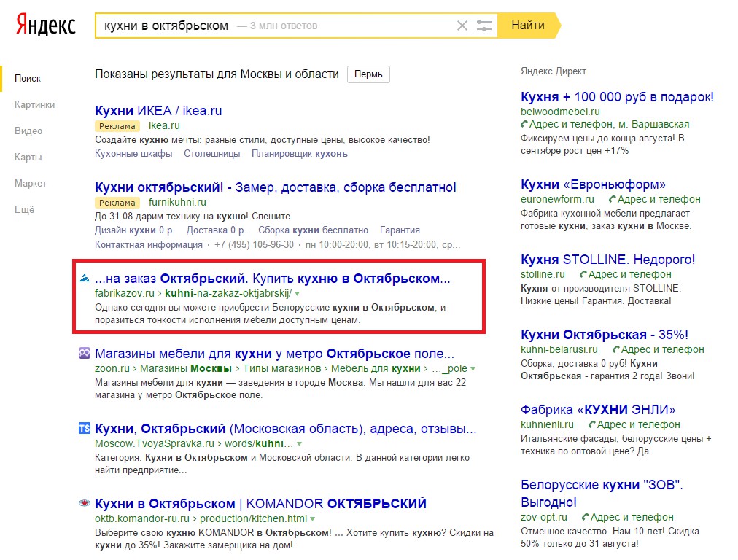Click the zoon.ru result favicon
Screen dimensions: 738x560
pyautogui.click(x=85, y=354)
